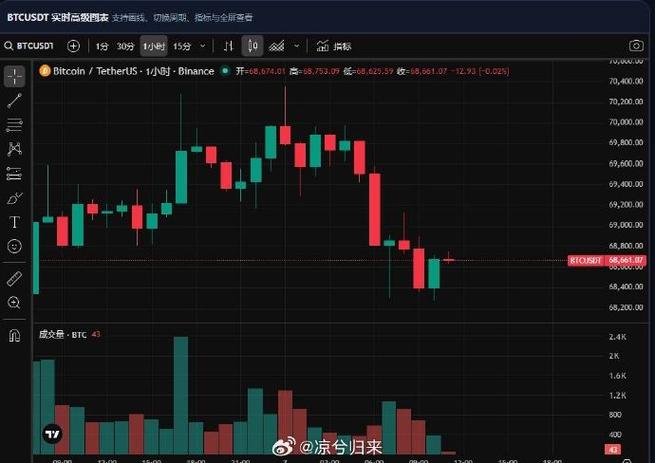Click the 70,000.00 price axis label
655x463 pixels.
(625, 122)
